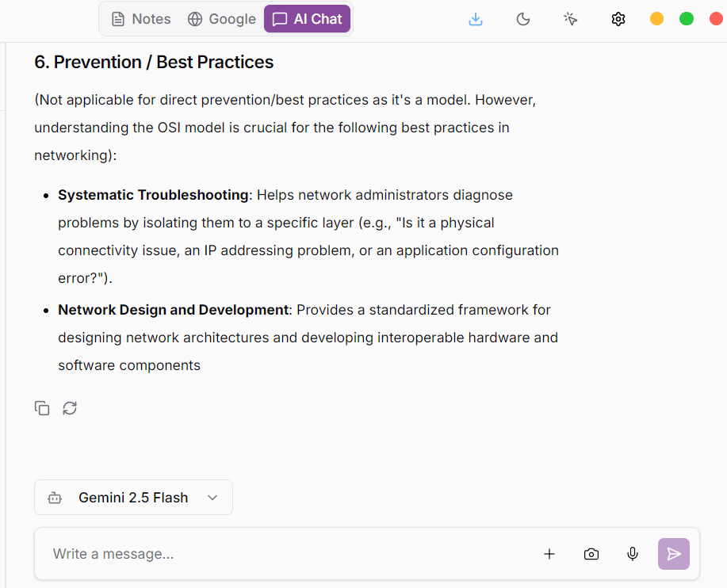Toggle voice input with the microphone icon
Viewport: 727px width, 588px height.
633,554
